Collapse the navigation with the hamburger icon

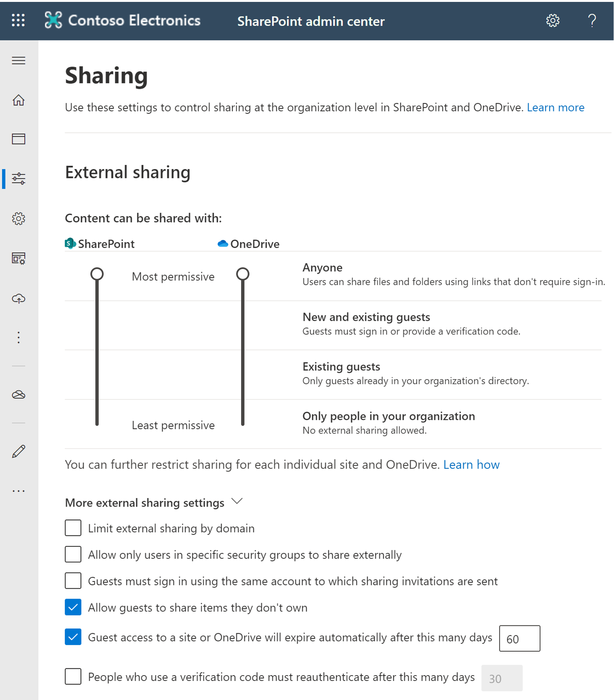pos(18,61)
